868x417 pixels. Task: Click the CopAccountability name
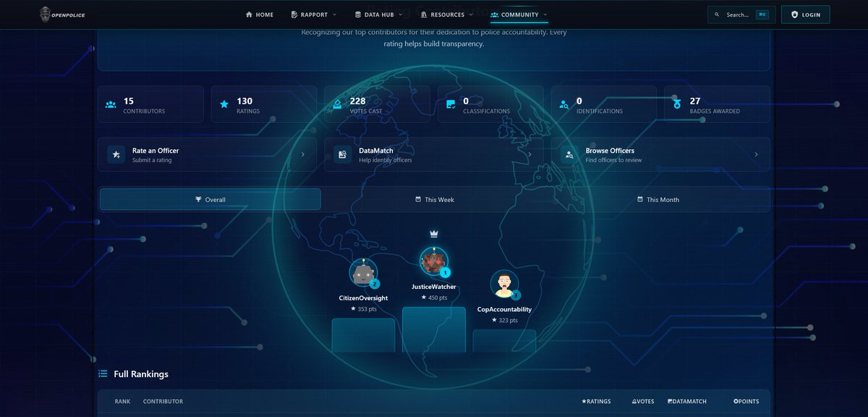pyautogui.click(x=504, y=309)
